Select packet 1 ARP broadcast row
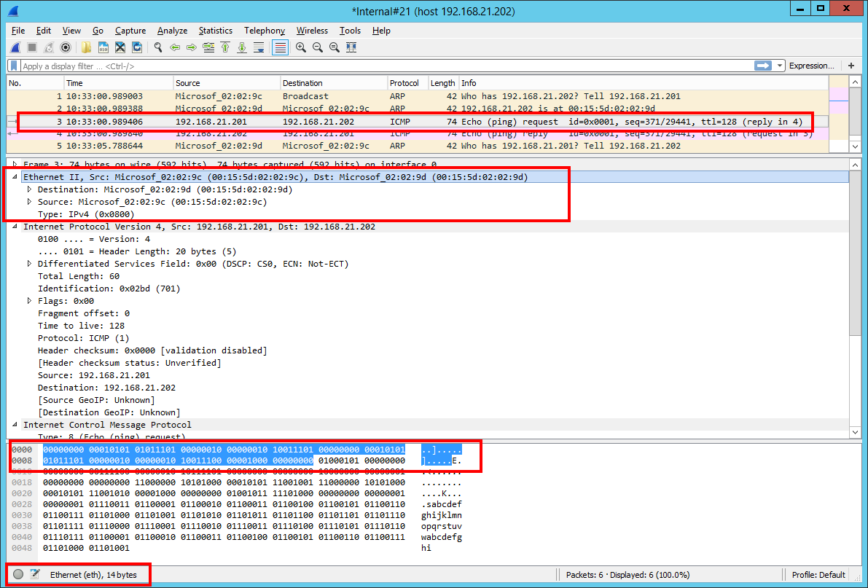The image size is (868, 588). (418, 96)
